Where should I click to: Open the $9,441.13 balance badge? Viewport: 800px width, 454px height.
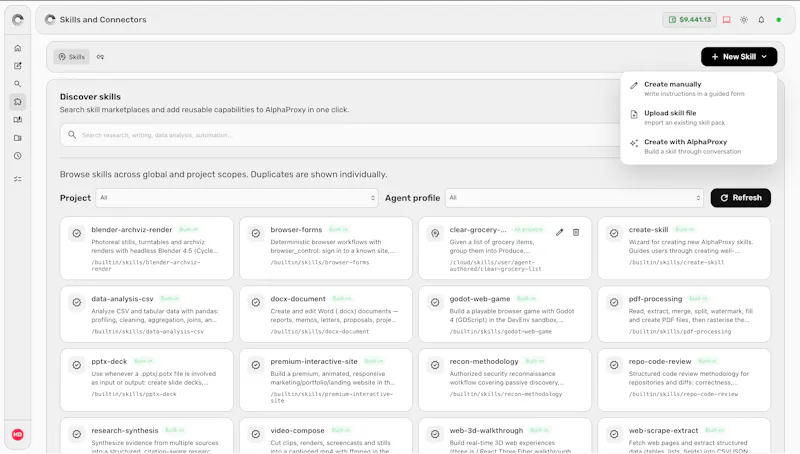point(689,19)
